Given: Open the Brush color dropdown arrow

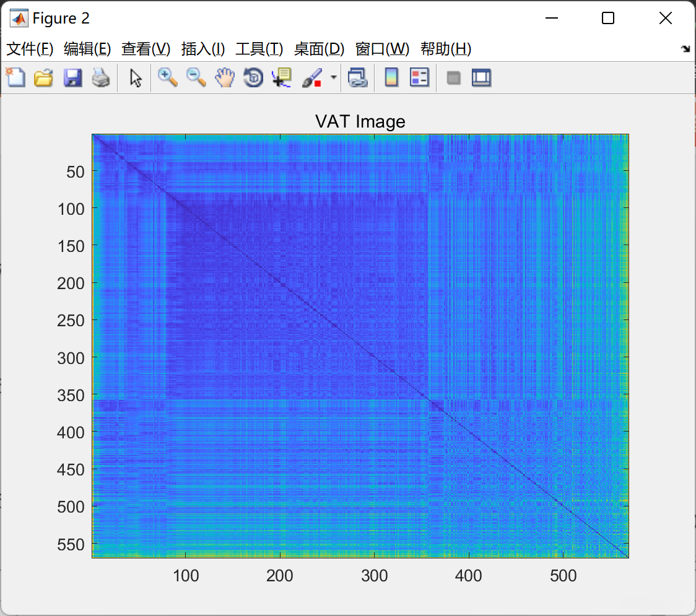Looking at the screenshot, I should (x=333, y=77).
